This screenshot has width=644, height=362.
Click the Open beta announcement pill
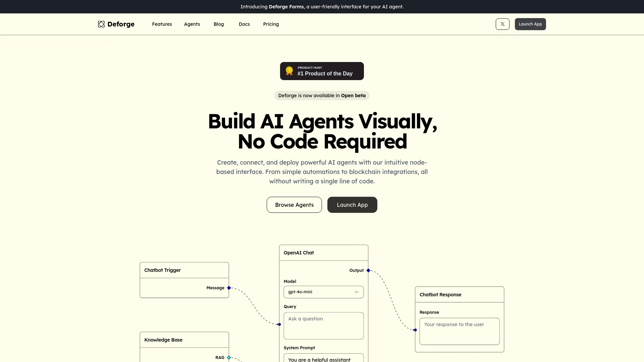tap(322, 96)
